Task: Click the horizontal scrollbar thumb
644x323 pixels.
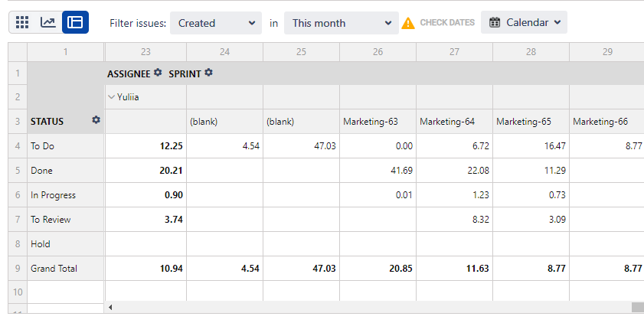Action: 637,307
